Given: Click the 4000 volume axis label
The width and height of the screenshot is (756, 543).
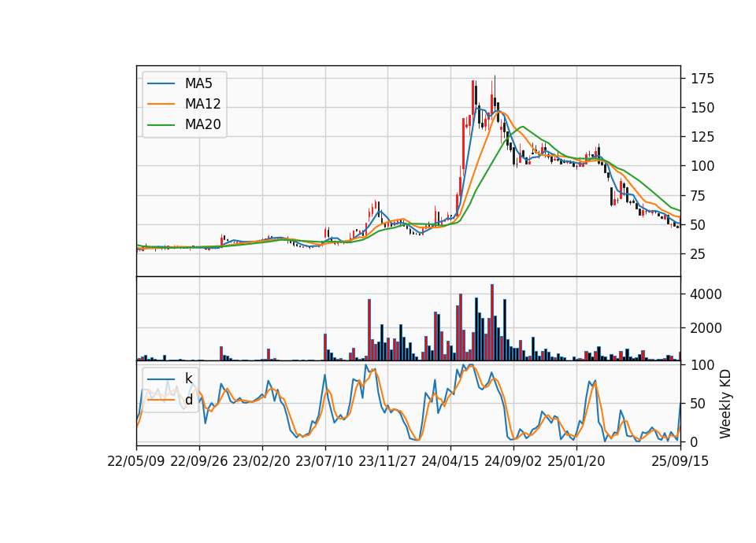Looking at the screenshot, I should click(706, 294).
